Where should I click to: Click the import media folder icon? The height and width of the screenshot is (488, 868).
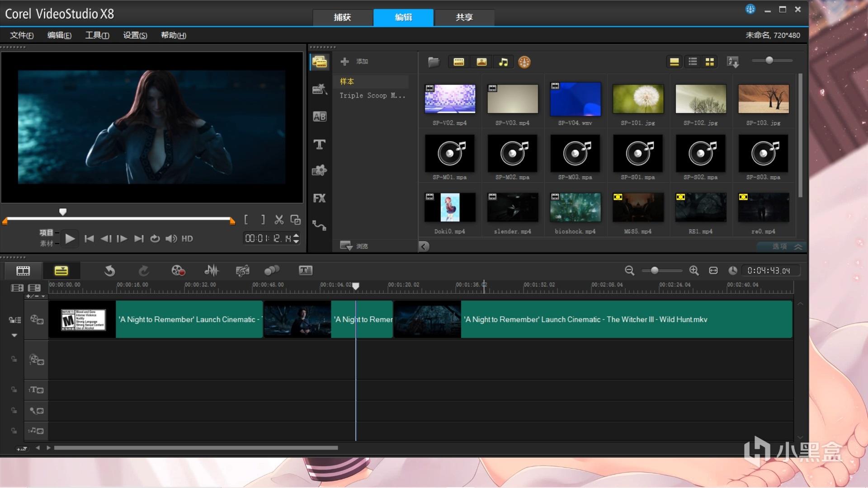434,62
